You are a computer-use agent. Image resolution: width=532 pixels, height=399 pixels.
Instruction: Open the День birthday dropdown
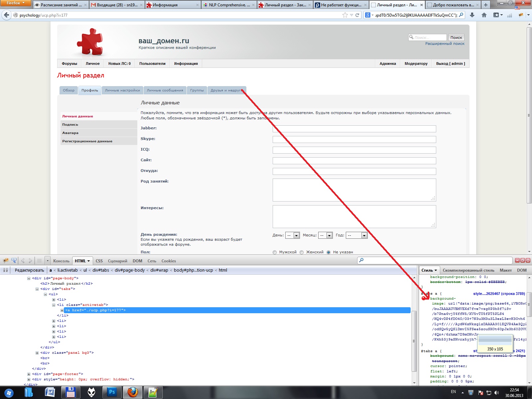[x=293, y=235]
